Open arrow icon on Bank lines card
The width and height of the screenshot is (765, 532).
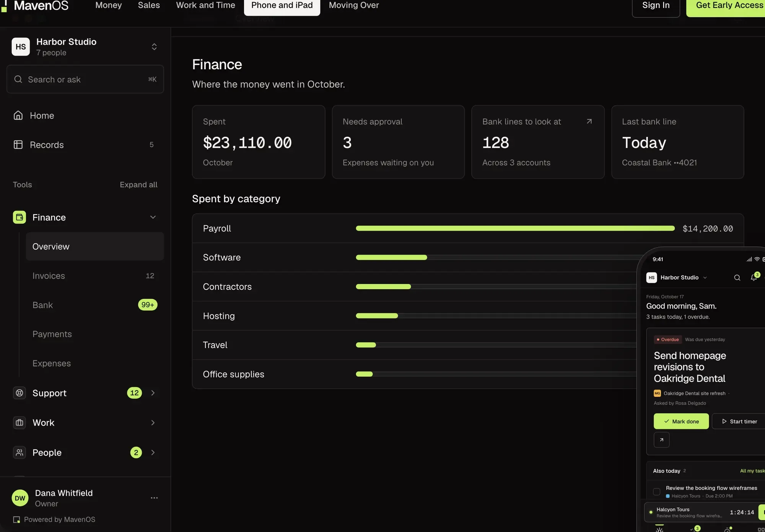pyautogui.click(x=589, y=121)
